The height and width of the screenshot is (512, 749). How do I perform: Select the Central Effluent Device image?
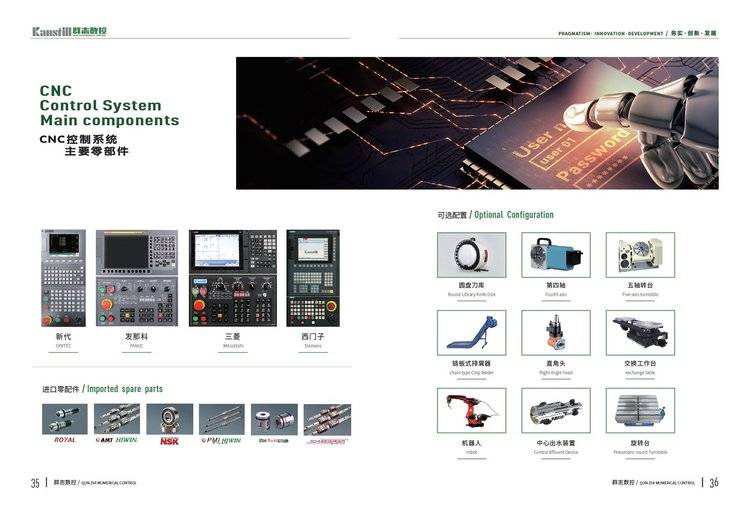coord(555,410)
